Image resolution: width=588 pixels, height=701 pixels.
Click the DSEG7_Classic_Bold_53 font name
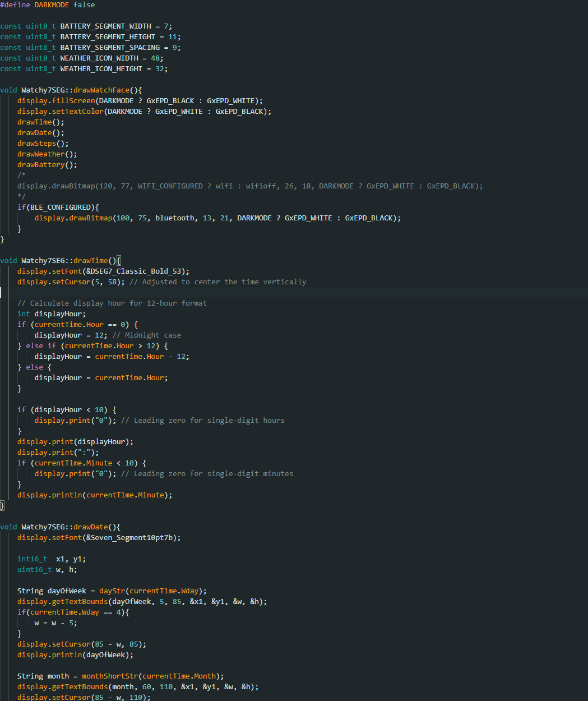point(136,271)
